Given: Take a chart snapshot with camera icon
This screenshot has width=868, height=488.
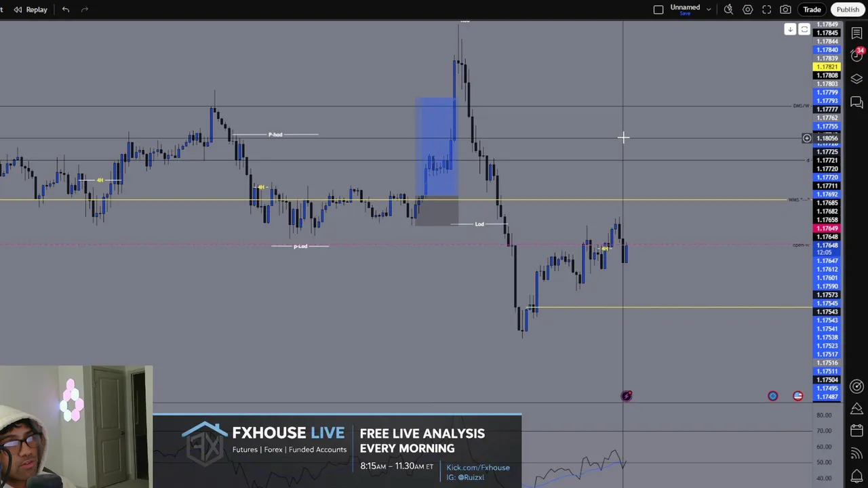Looking at the screenshot, I should pyautogui.click(x=785, y=9).
